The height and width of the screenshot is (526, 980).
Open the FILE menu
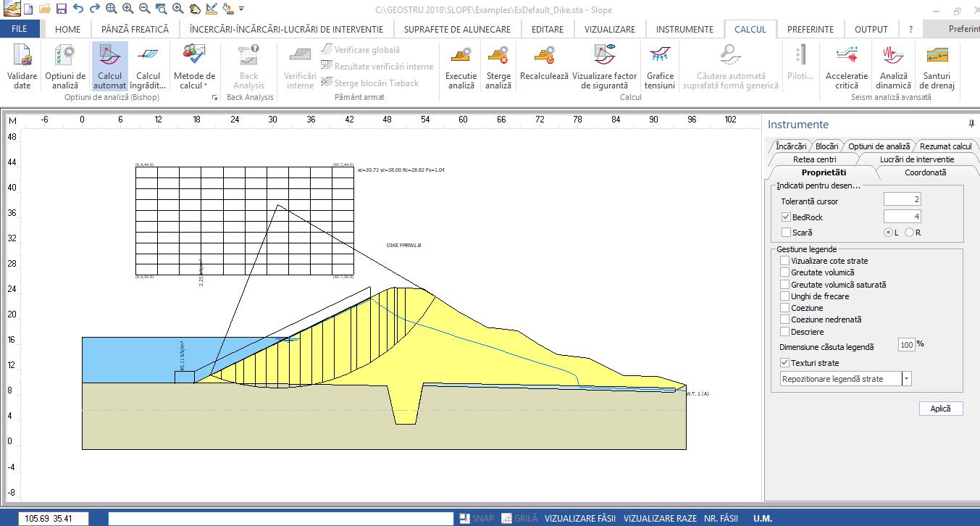tap(20, 30)
